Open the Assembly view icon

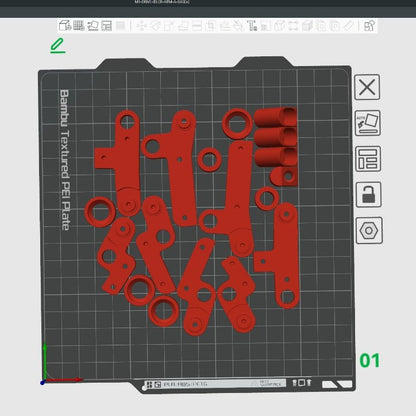(369, 26)
